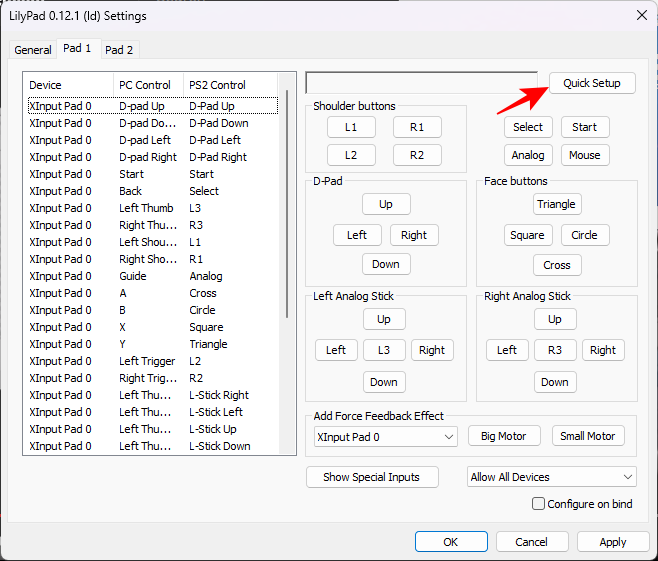
Task: Select the D-Pad Left binding row
Action: click(x=153, y=140)
